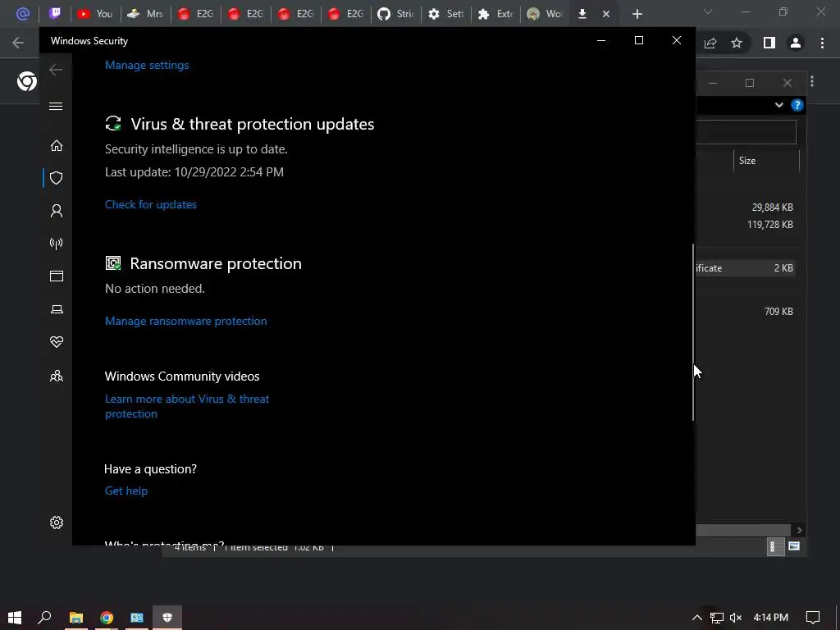Bookmark this page with star icon
Viewport: 840px width, 630px height.
pyautogui.click(x=737, y=43)
